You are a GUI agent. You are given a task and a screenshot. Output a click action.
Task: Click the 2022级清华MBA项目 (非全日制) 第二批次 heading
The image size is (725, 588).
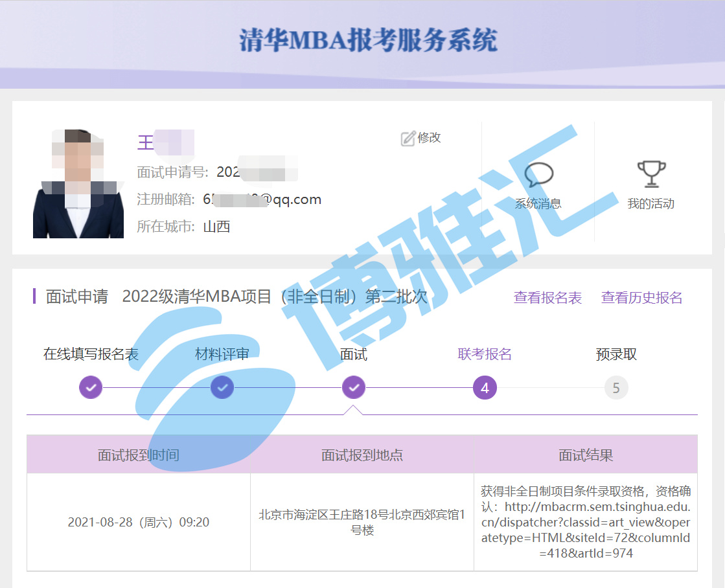click(x=275, y=297)
